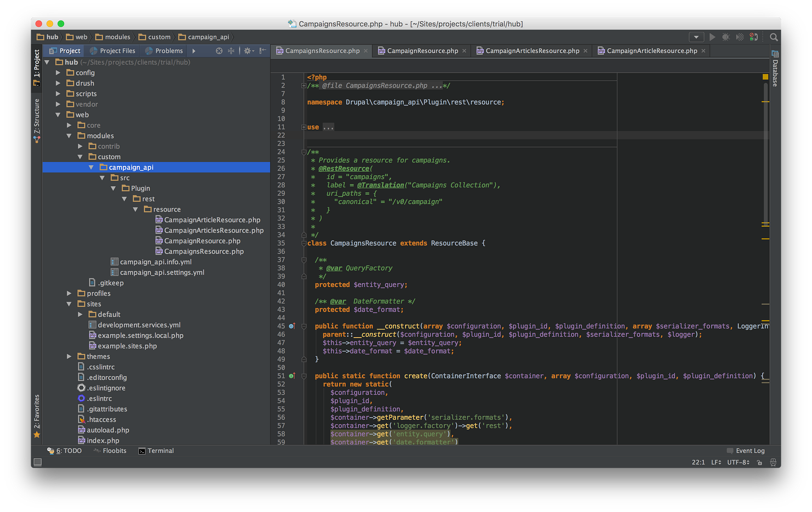Collapse the sites folder
Image resolution: width=812 pixels, height=512 pixels.
tap(69, 304)
